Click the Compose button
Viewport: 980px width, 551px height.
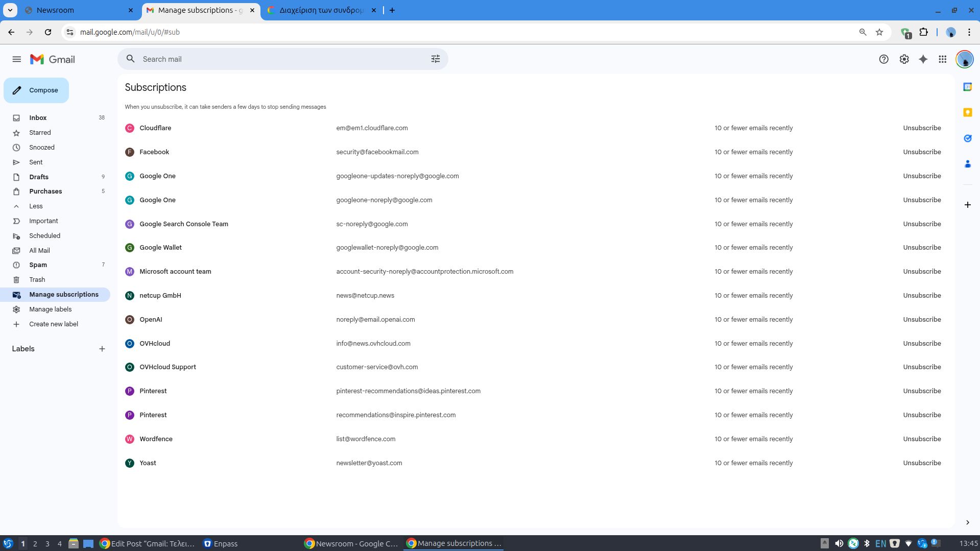[x=36, y=90]
